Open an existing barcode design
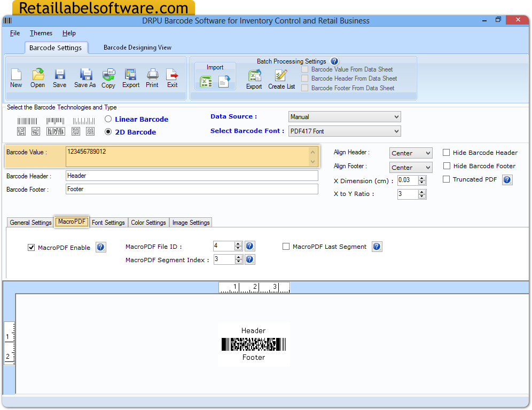The height and width of the screenshot is (410, 532). tap(37, 78)
